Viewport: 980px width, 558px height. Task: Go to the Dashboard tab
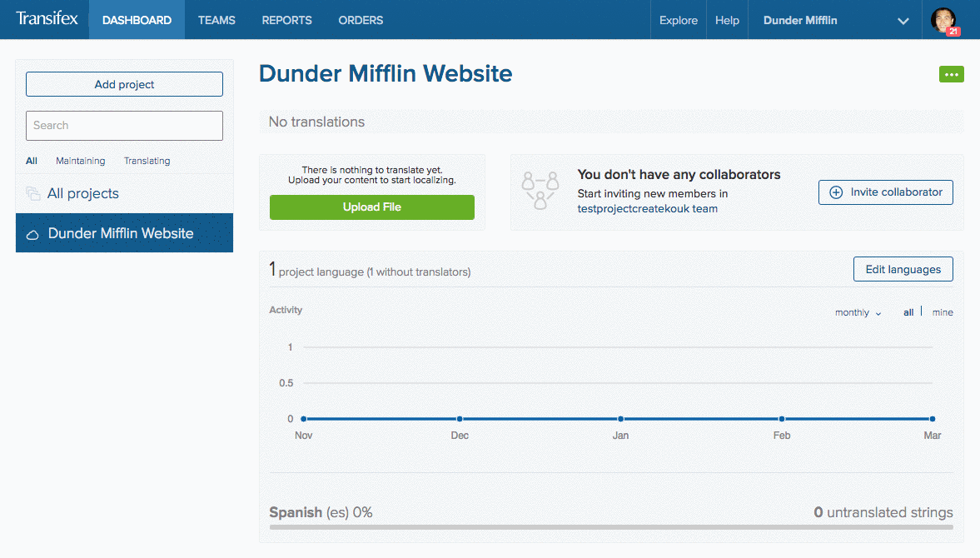(x=137, y=20)
